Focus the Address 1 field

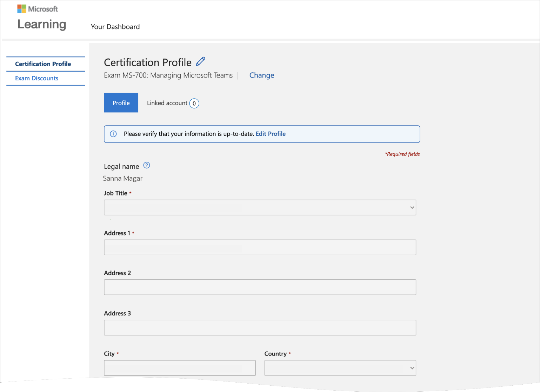point(260,247)
